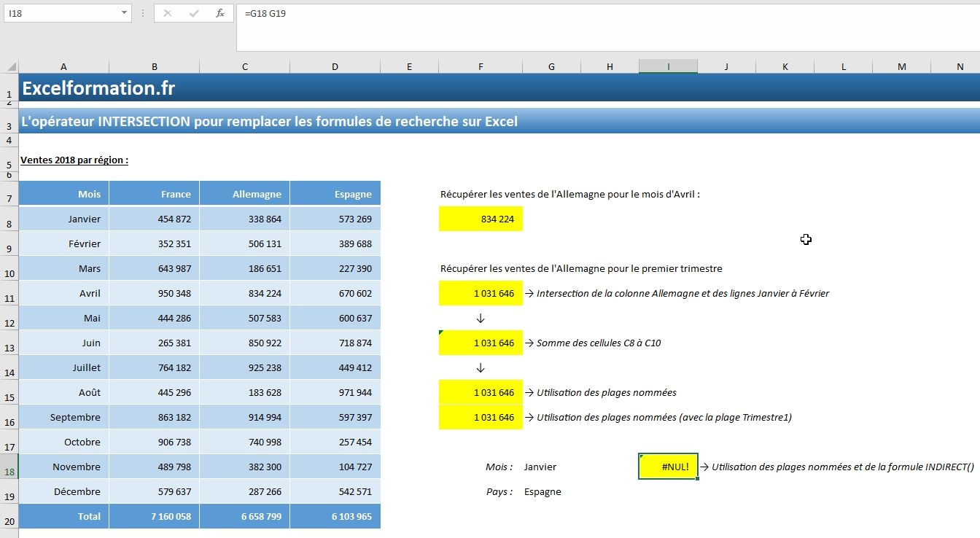The height and width of the screenshot is (538, 980).
Task: Select column N header
Action: [x=960, y=66]
